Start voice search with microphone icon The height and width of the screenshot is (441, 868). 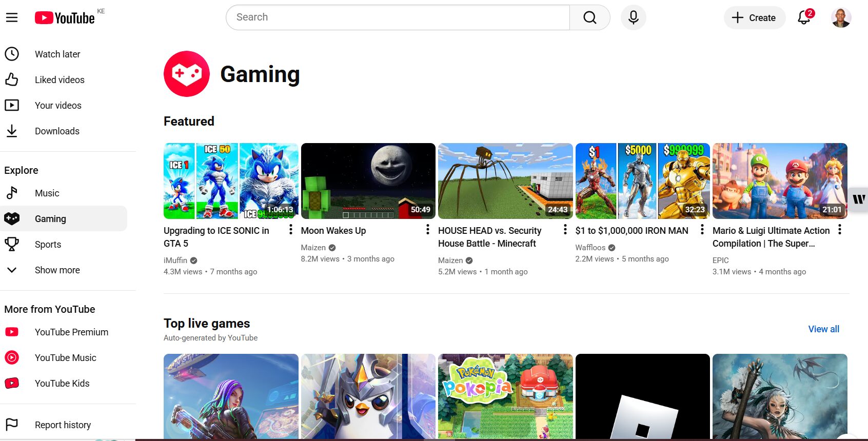tap(633, 17)
